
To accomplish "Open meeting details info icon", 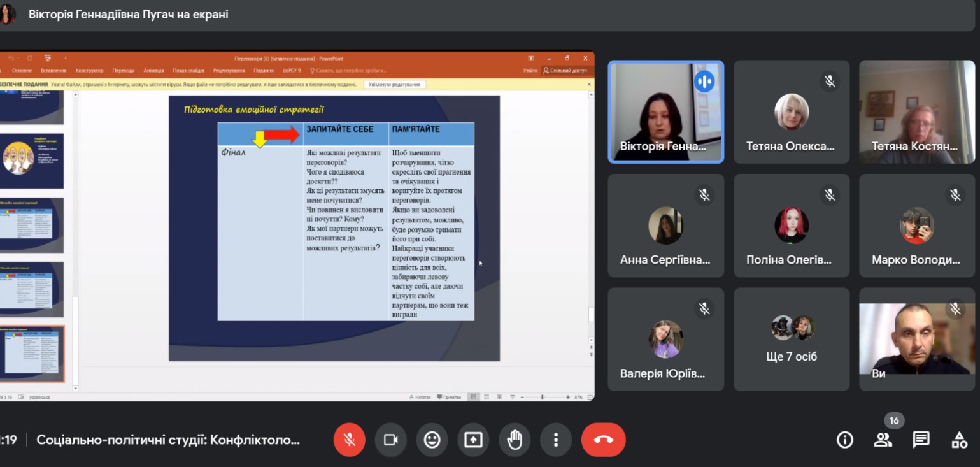I will pyautogui.click(x=845, y=440).
